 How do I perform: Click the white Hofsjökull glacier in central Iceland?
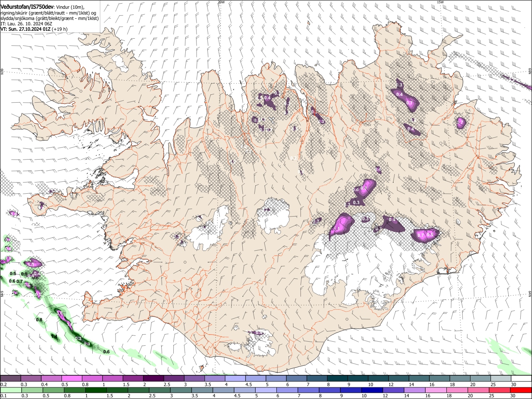[273, 216]
